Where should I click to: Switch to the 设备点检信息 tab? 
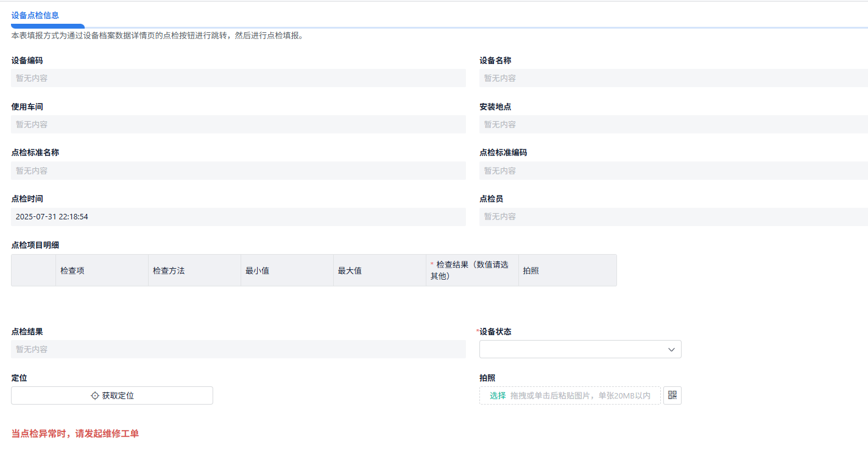(x=35, y=15)
